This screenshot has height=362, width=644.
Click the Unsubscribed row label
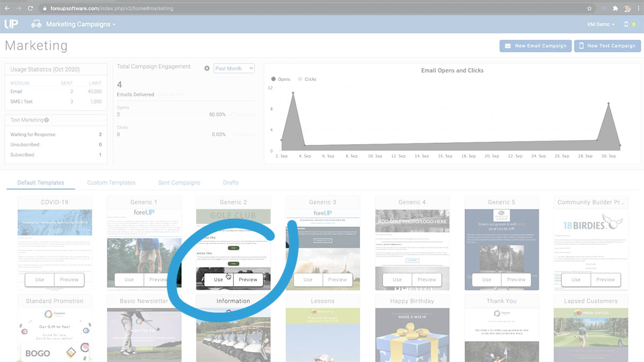(x=25, y=145)
